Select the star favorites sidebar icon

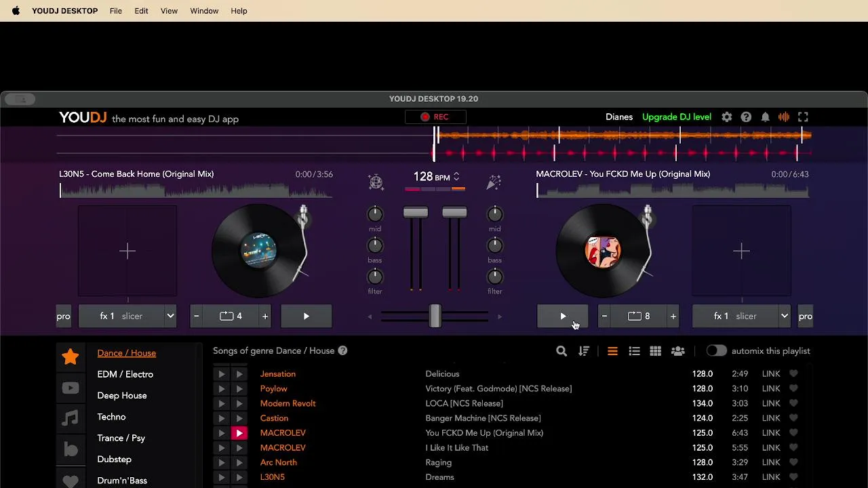coord(71,357)
